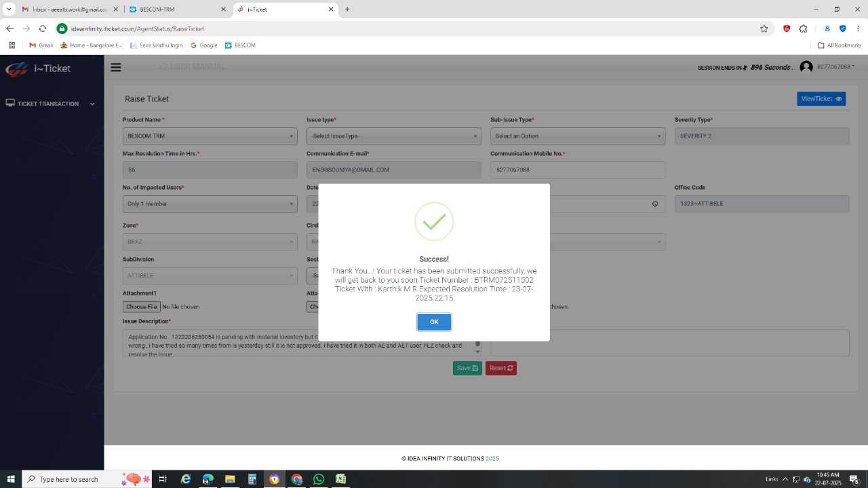Open the Extensions puzzle icon
868x488 pixels.
click(804, 28)
